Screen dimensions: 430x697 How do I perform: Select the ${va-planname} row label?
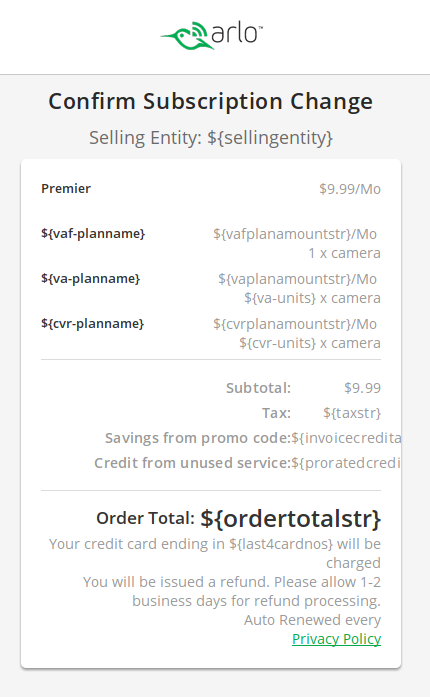pyautogui.click(x=91, y=279)
